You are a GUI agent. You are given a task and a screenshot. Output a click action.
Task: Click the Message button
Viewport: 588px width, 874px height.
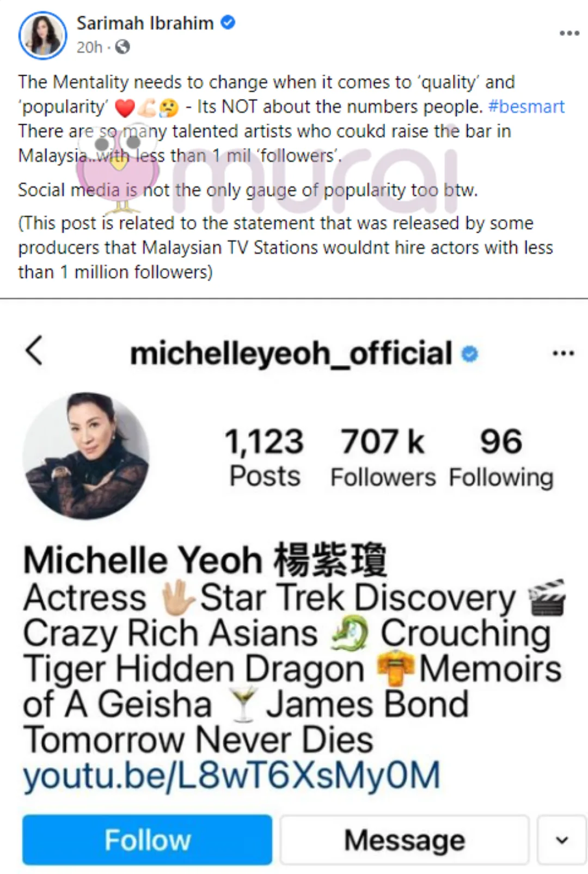coord(405,840)
